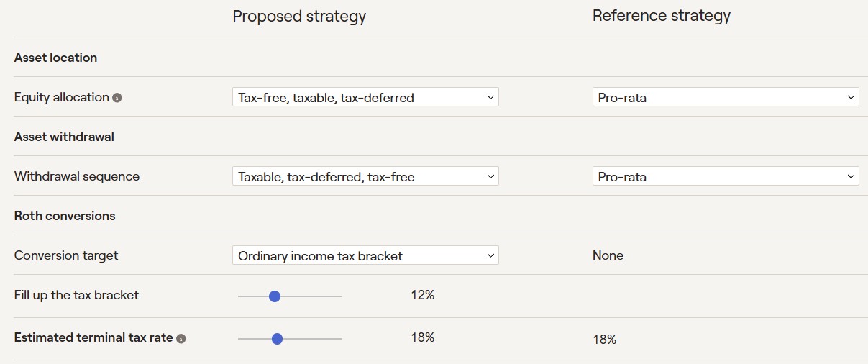This screenshot has height=364, width=868.
Task: Open the Proposed Withdrawal sequence dropdown
Action: [365, 176]
